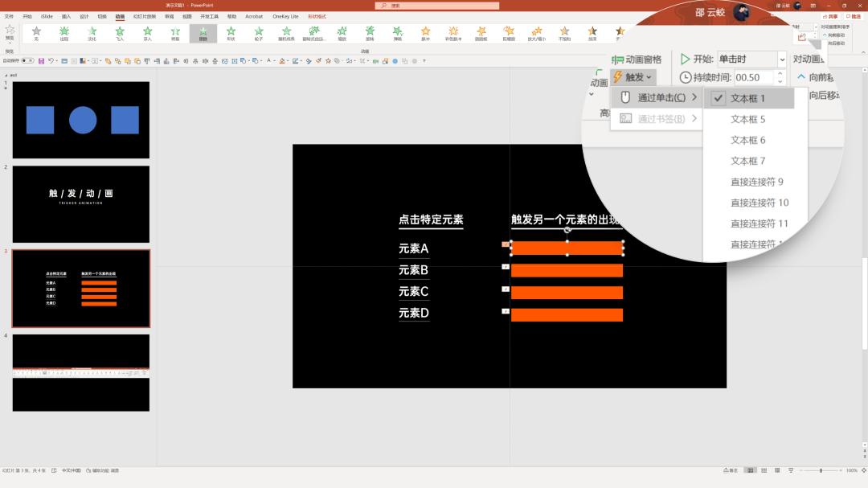
Task: Apply the 轮子 (Wheel) animation
Action: pyautogui.click(x=259, y=33)
